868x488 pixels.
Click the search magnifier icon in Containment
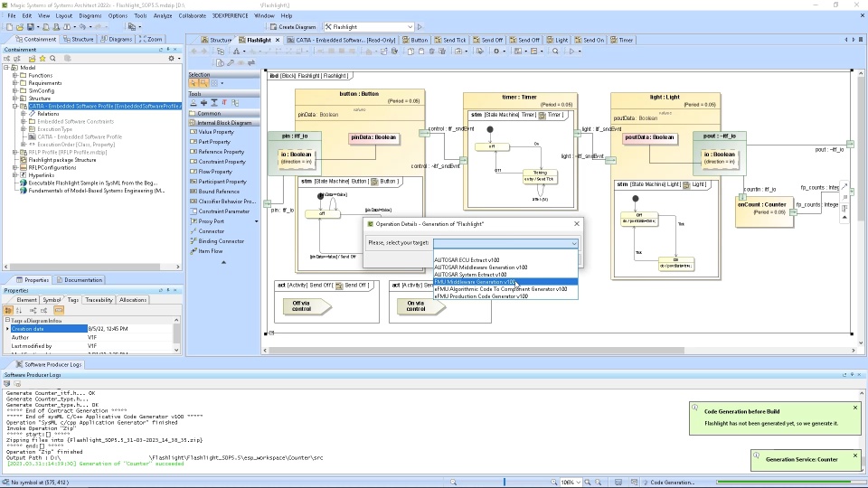coord(52,58)
